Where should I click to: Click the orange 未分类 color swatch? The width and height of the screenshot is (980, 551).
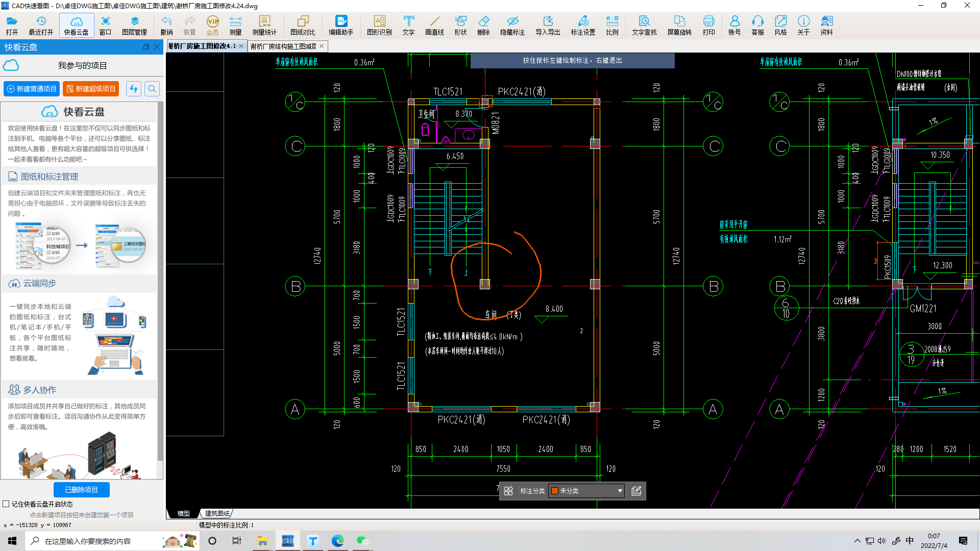tap(555, 491)
